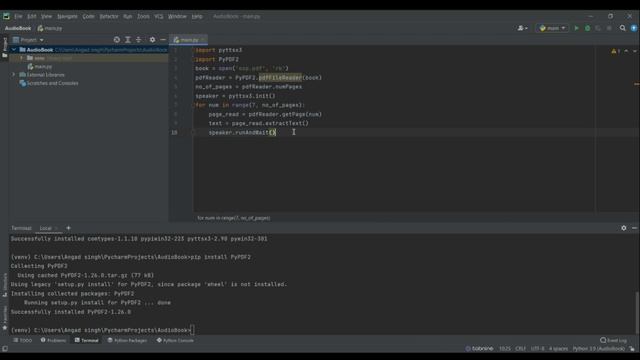Click the terminal command prompt line

pyautogui.click(x=102, y=330)
